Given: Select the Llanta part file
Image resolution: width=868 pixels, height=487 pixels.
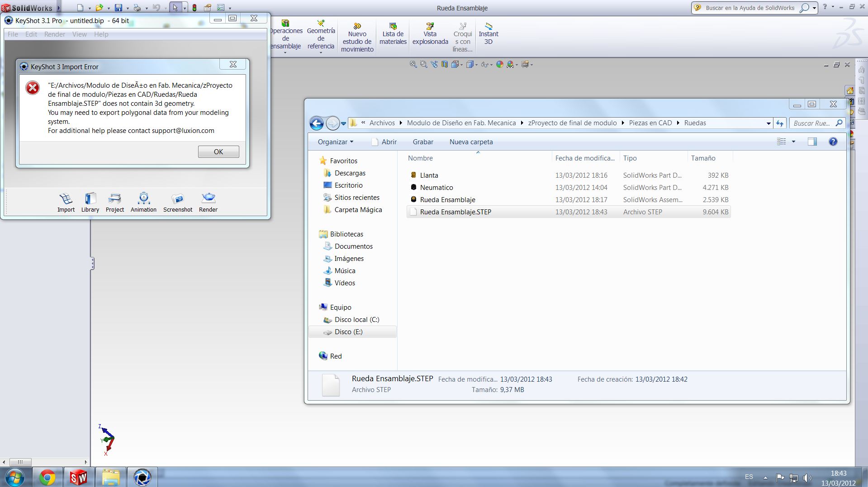Looking at the screenshot, I should click(569, 175).
